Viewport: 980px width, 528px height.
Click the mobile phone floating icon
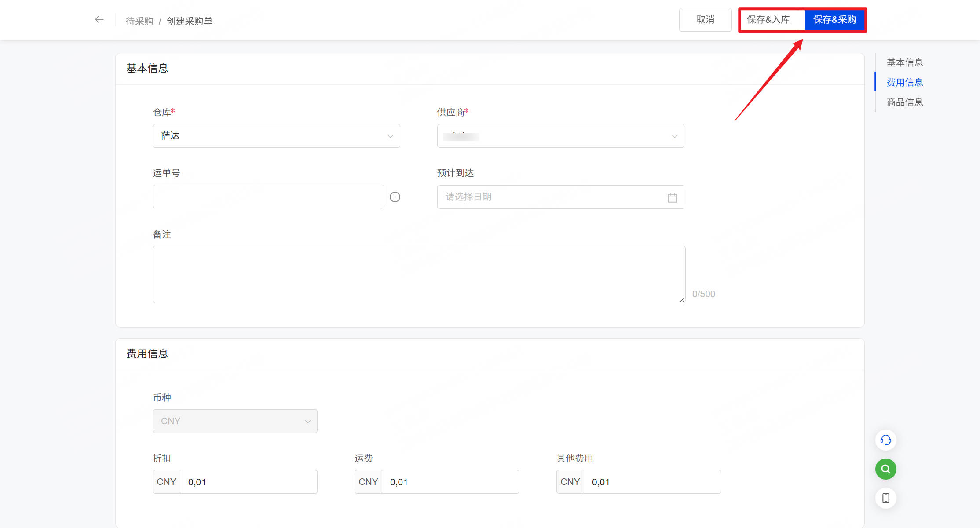(x=885, y=498)
